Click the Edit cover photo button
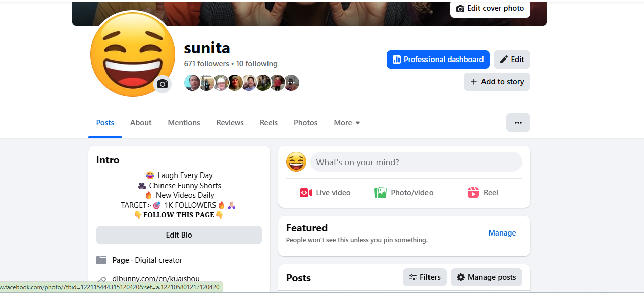The width and height of the screenshot is (644, 293). [490, 9]
